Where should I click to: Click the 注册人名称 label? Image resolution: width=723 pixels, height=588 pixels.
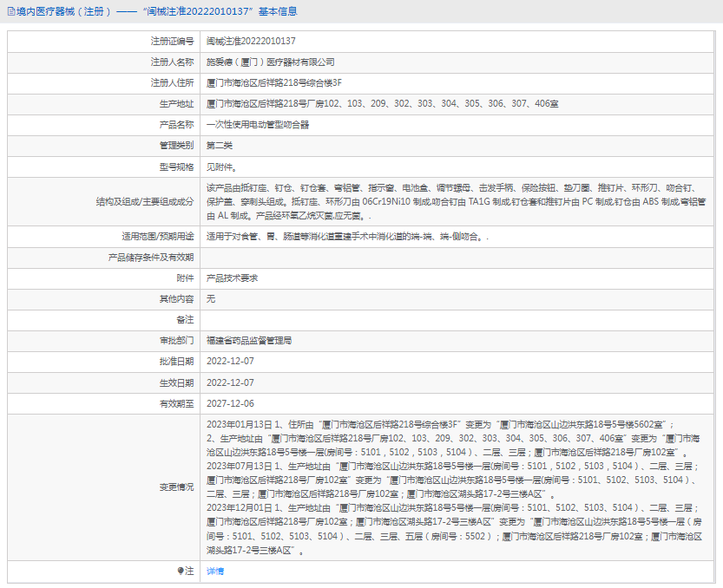click(173, 62)
